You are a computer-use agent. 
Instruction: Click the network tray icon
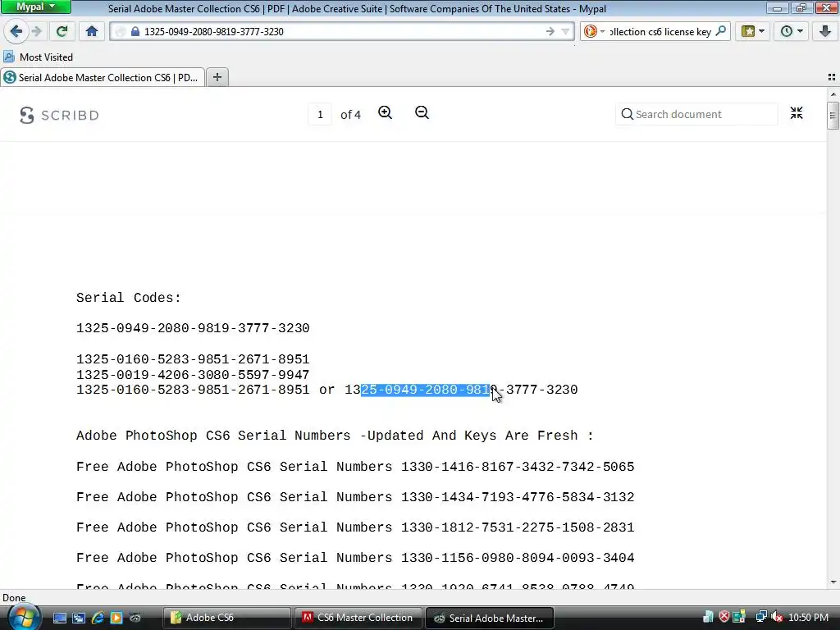[x=760, y=617]
